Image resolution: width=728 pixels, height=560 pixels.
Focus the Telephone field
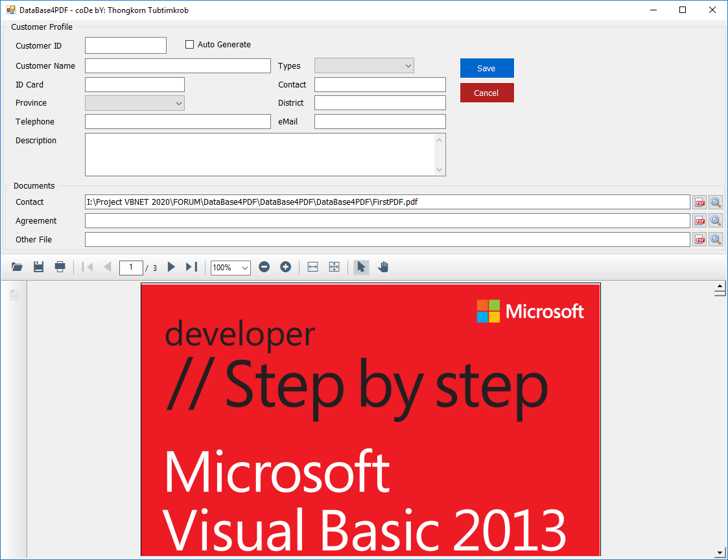(178, 122)
